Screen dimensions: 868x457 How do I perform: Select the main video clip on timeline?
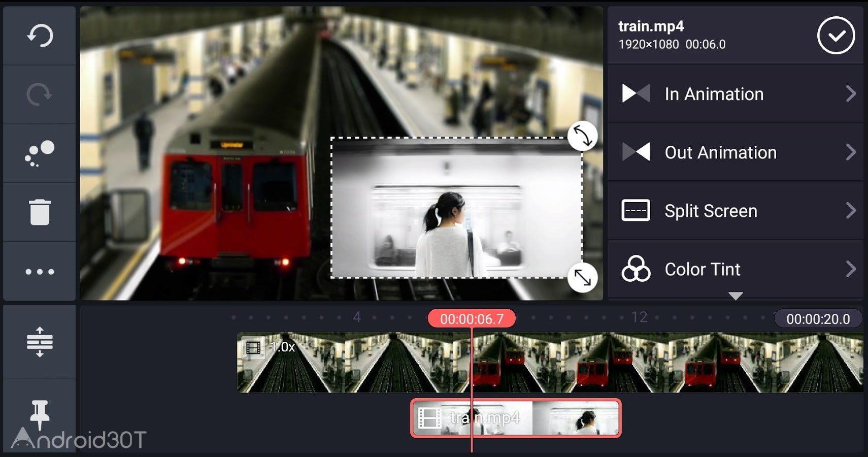(550, 363)
